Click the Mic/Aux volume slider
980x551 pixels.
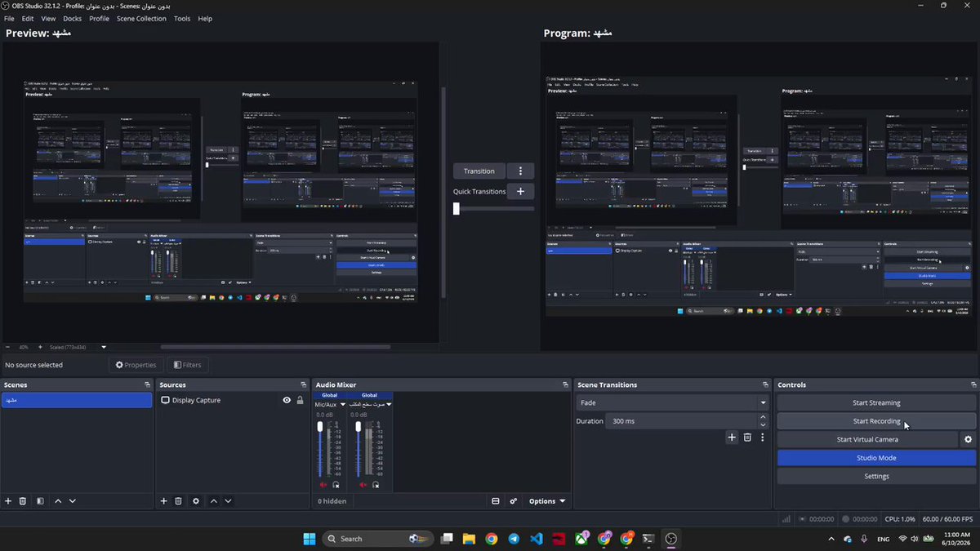coord(320,449)
